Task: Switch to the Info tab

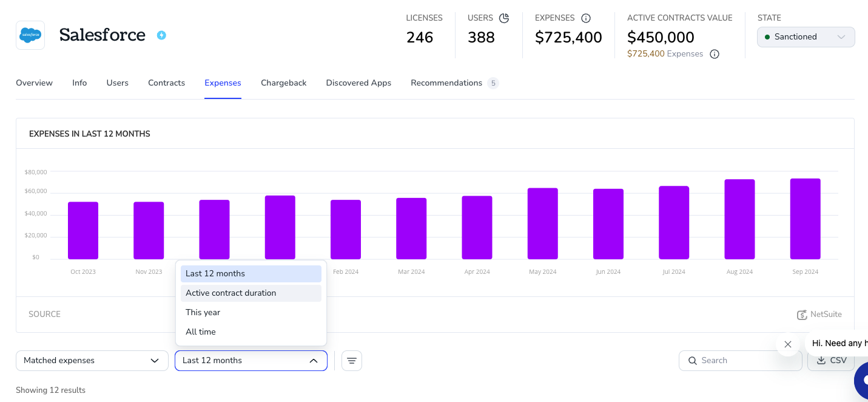Action: (79, 83)
